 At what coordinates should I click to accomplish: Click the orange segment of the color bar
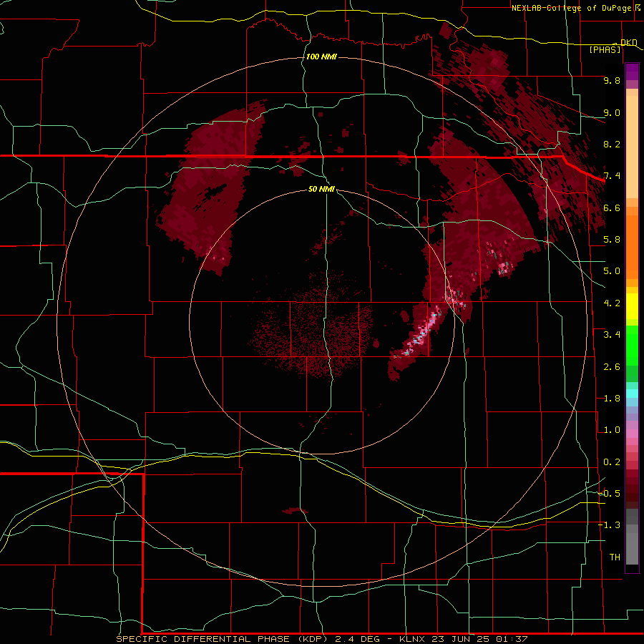[632, 243]
